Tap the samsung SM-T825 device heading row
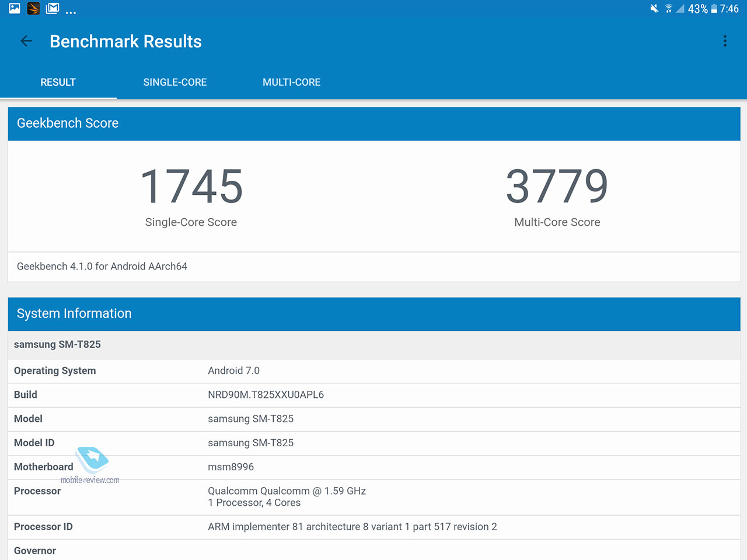Viewport: 747px width, 560px height. (374, 345)
